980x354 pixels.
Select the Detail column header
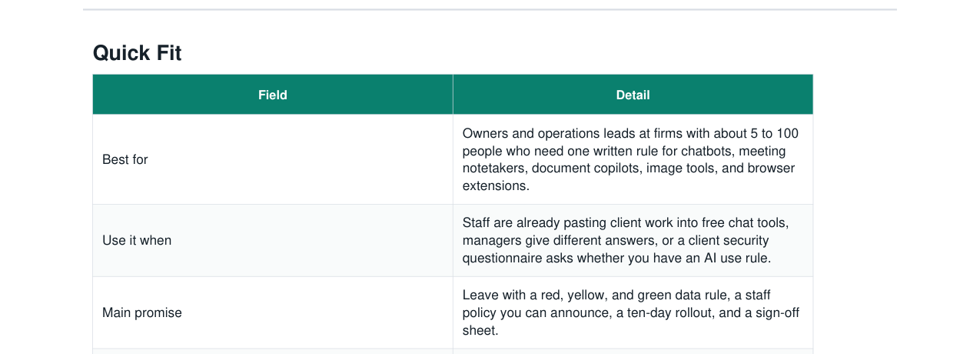[x=633, y=95]
